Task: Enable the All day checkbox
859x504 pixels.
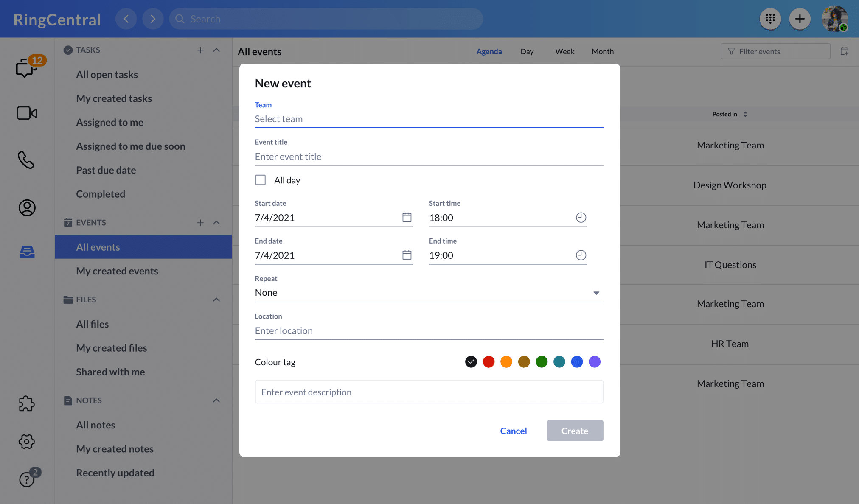Action: point(260,180)
